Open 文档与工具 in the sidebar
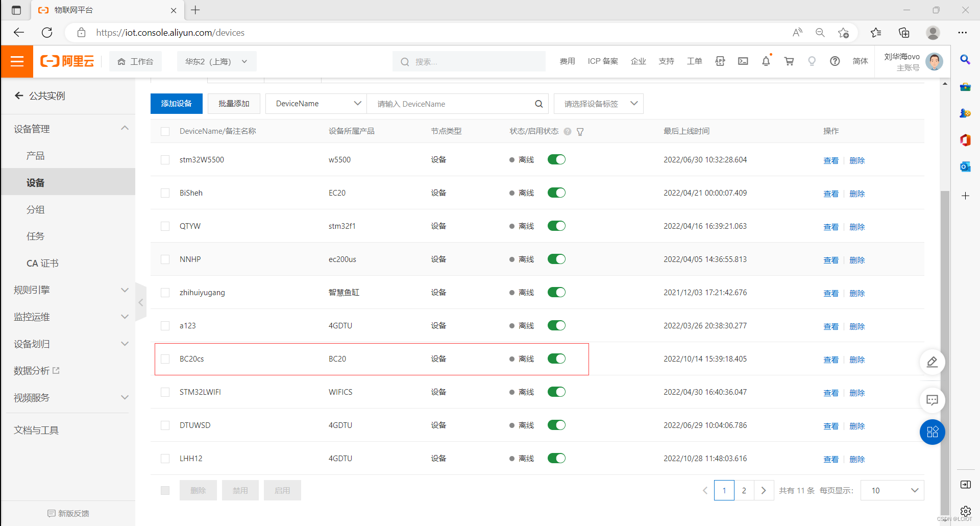The image size is (980, 526). [36, 430]
